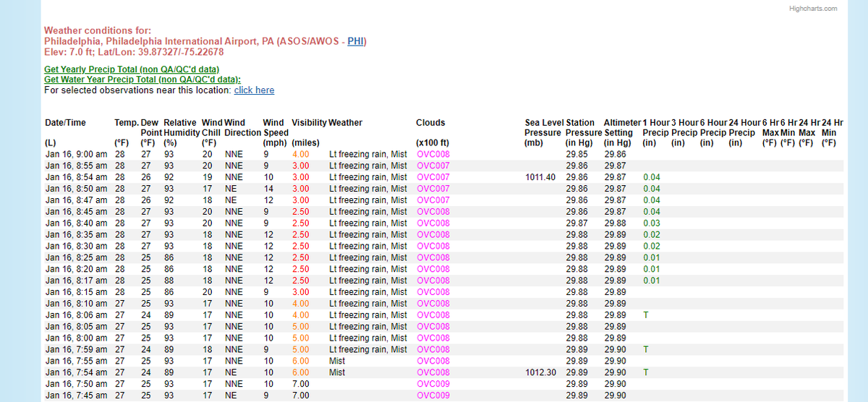Click the visibility 4.00 in 9:00 am row
868x402 pixels.
pos(300,155)
